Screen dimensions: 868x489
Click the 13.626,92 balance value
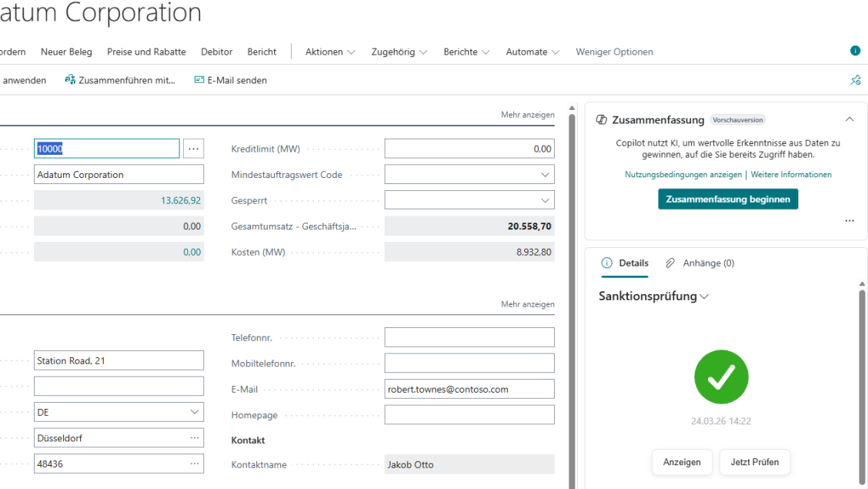[x=181, y=200]
